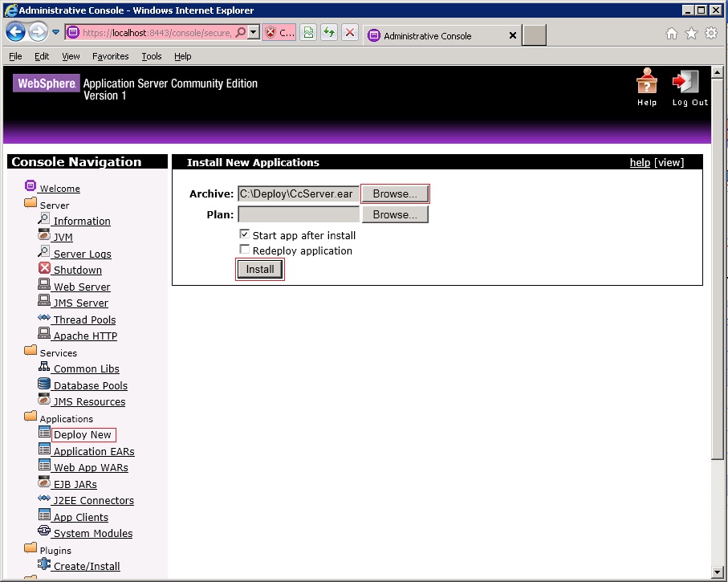Click the System Modules icon
The image size is (728, 582).
pyautogui.click(x=44, y=531)
